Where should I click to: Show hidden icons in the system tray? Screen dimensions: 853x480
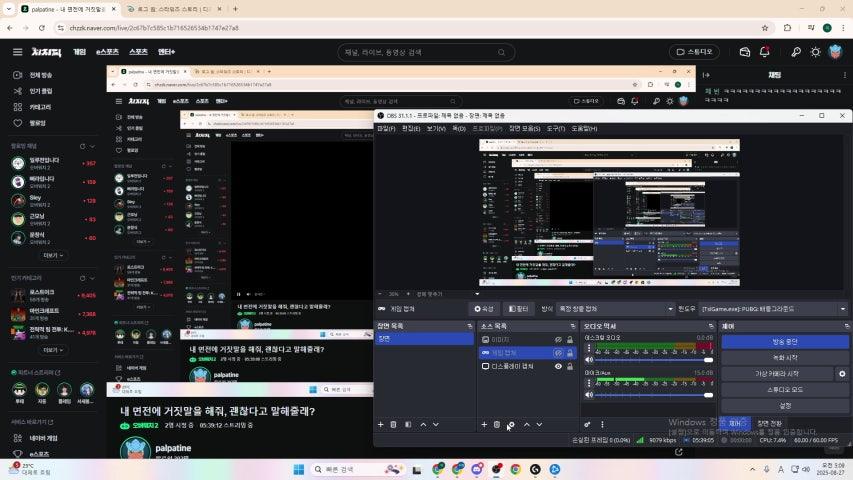point(752,469)
